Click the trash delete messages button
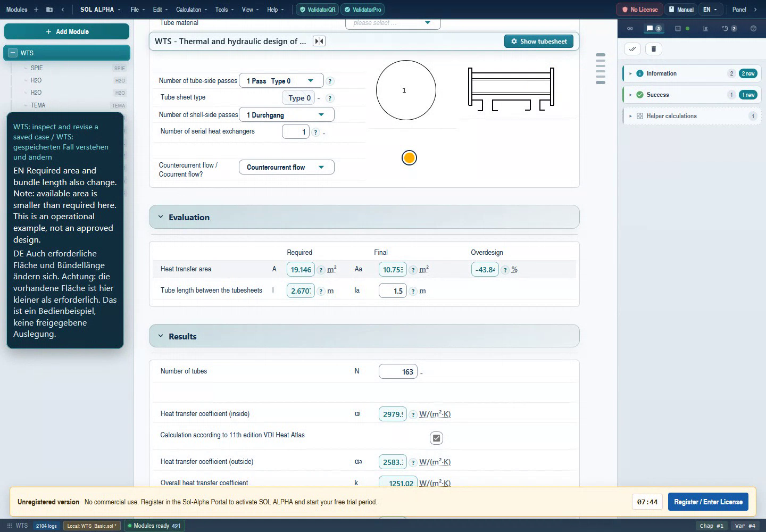Image resolution: width=766 pixels, height=532 pixels. pyautogui.click(x=654, y=49)
